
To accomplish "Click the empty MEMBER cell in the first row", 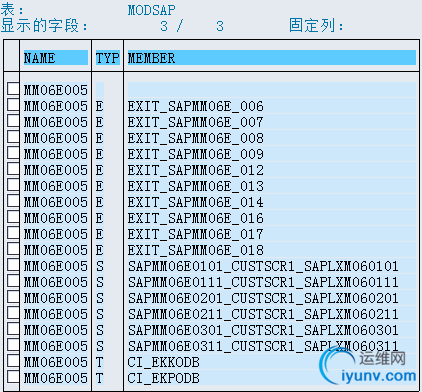I will (272, 90).
